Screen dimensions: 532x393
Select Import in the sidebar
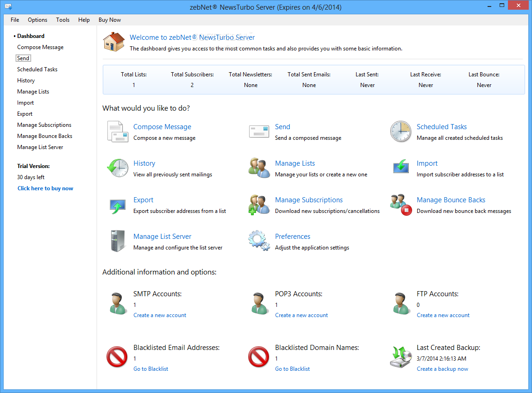[x=25, y=103]
